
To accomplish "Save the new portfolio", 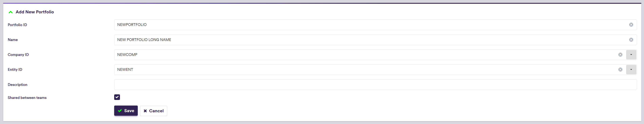I will (126, 110).
